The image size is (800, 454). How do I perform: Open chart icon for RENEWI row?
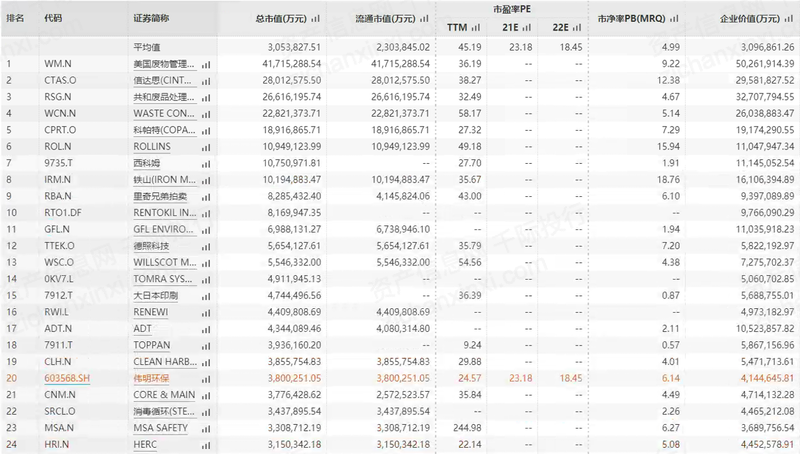[x=206, y=313]
